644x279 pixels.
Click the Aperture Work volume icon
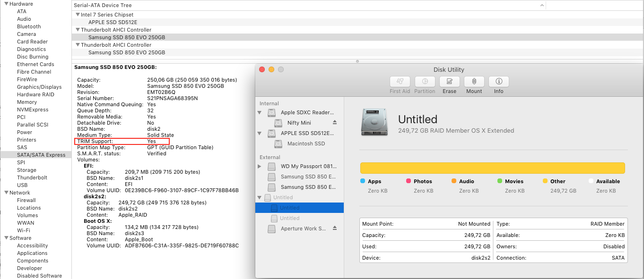271,228
